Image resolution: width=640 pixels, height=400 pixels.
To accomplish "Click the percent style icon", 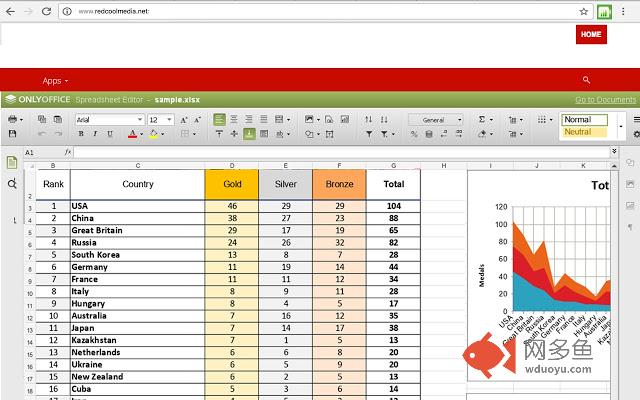I will click(415, 133).
